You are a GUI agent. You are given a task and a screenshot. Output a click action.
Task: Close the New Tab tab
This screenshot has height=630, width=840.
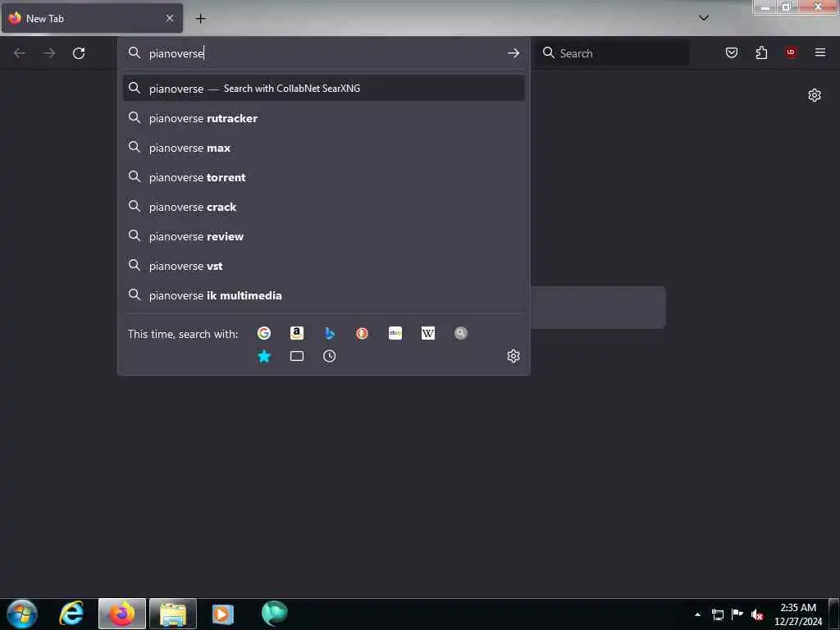point(170,18)
